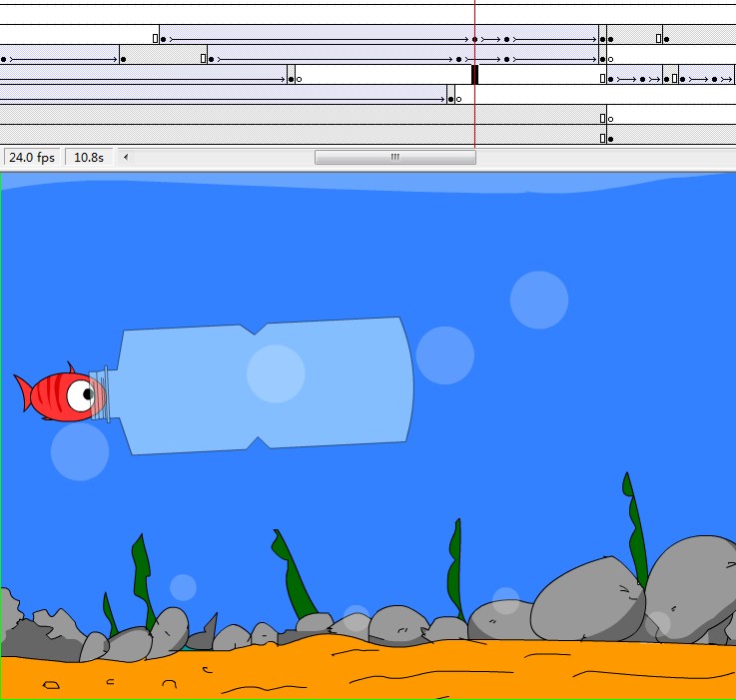Click the topmost bubble above the bottle
This screenshot has height=700, width=736.
539,300
